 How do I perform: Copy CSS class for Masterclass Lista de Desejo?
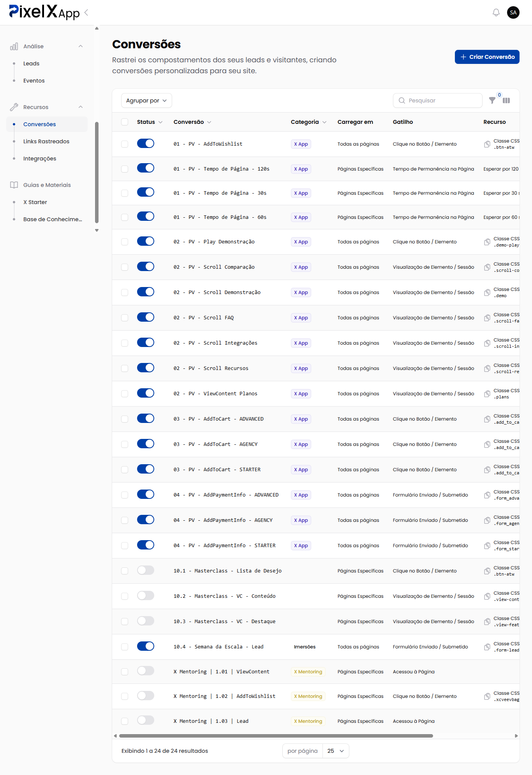pyautogui.click(x=487, y=571)
